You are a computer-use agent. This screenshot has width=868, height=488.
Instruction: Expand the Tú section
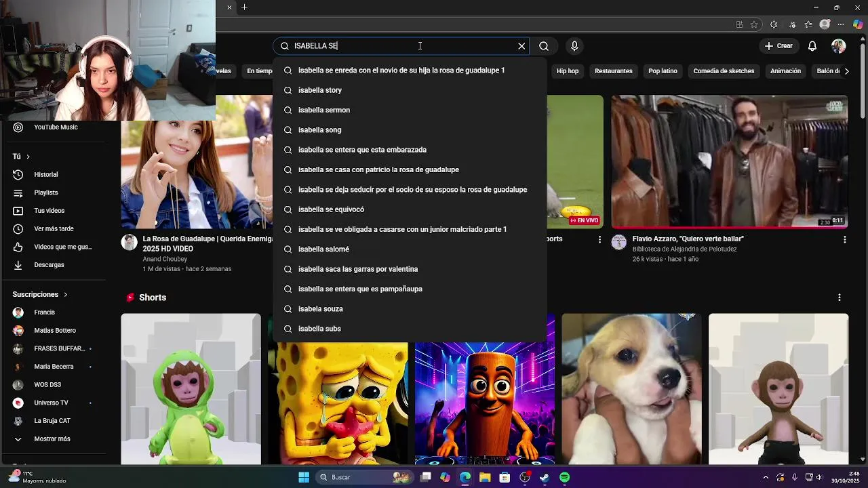pos(20,157)
